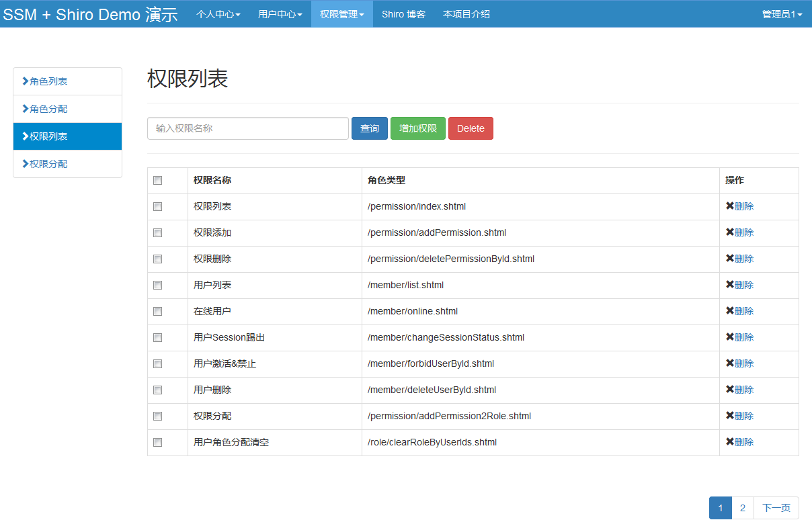Check the select-all checkbox in table header
Viewport: 812px width, 520px height.
point(157,180)
